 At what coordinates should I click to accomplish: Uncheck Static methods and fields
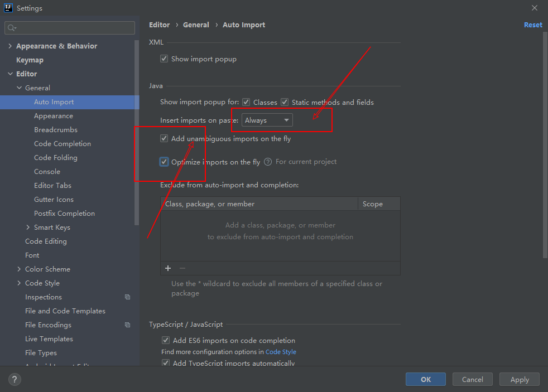click(x=285, y=103)
